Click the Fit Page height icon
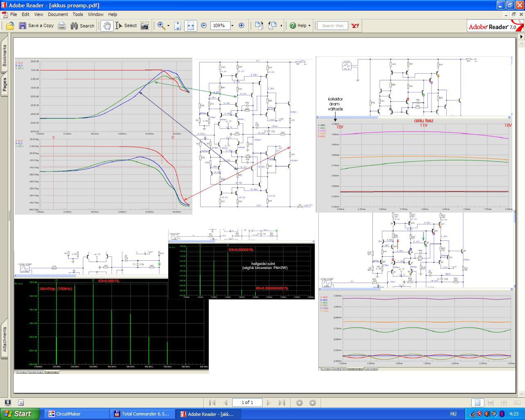Viewport: 525px width, 420px height. point(178,26)
